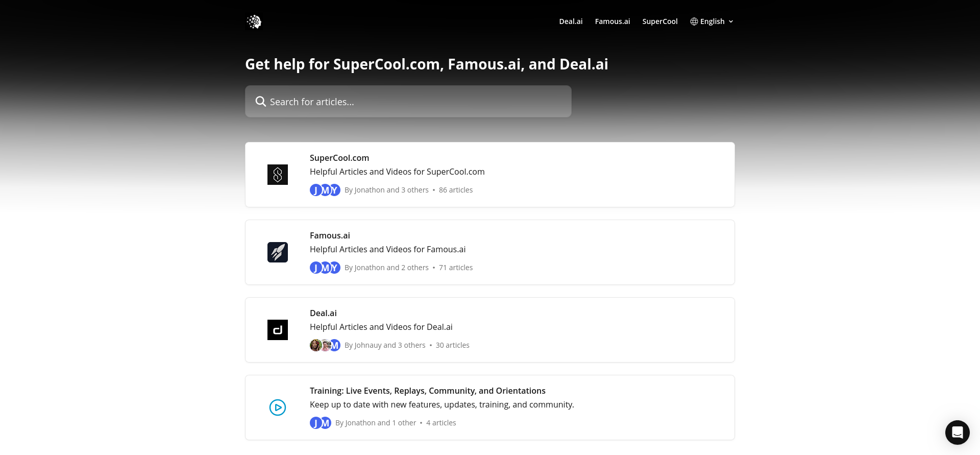Click the Famous.ai rocket logo icon
Image resolution: width=980 pixels, height=455 pixels.
coord(278,252)
